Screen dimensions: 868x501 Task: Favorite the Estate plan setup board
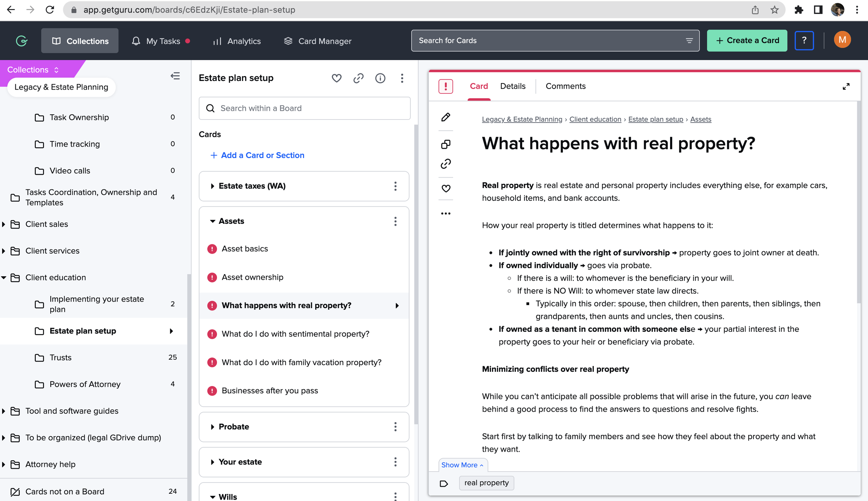(336, 78)
